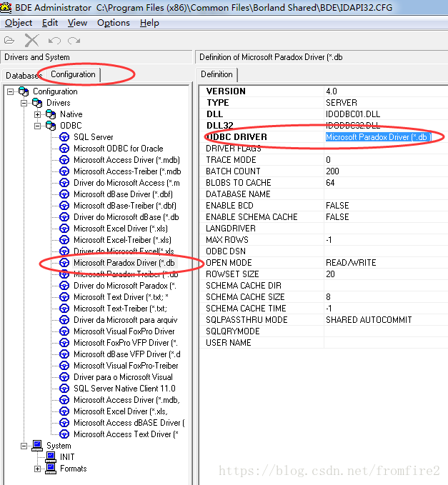Viewport: 448px width, 485px height.
Task: Click the BLOBS TO CACHE value 64
Action: tap(330, 183)
